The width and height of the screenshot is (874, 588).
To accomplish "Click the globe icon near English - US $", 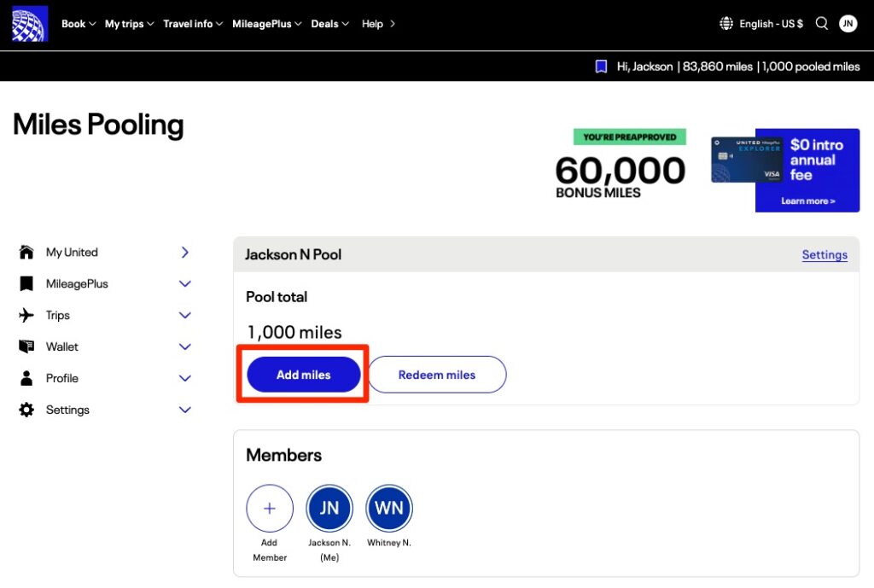I will pyautogui.click(x=725, y=24).
